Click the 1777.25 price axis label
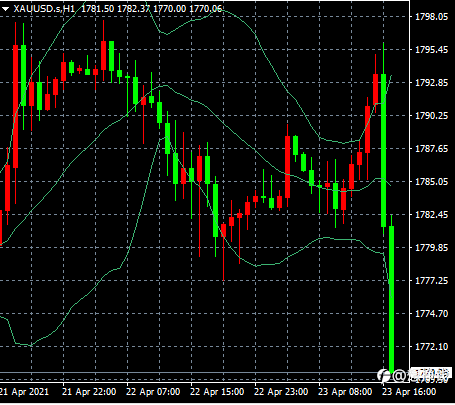 (431, 280)
